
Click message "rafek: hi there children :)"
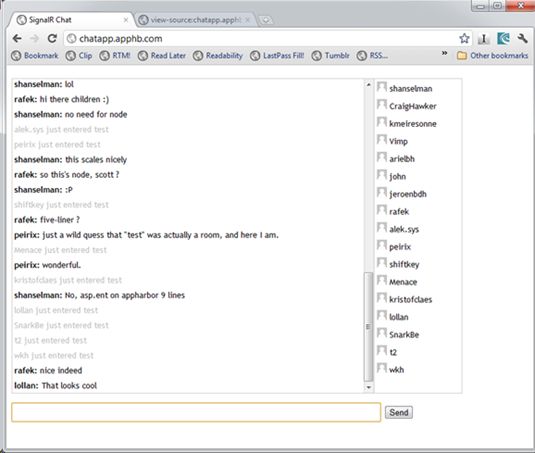point(61,99)
